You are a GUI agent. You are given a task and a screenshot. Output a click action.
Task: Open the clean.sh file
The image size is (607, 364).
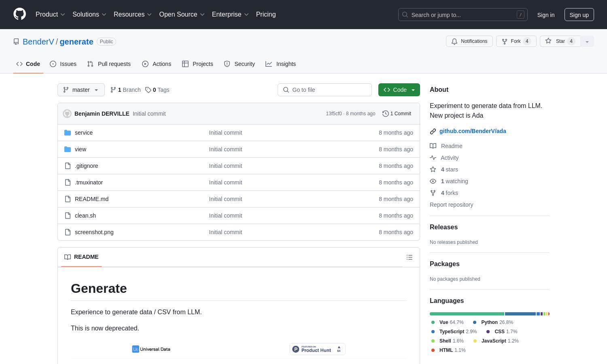[x=85, y=216]
